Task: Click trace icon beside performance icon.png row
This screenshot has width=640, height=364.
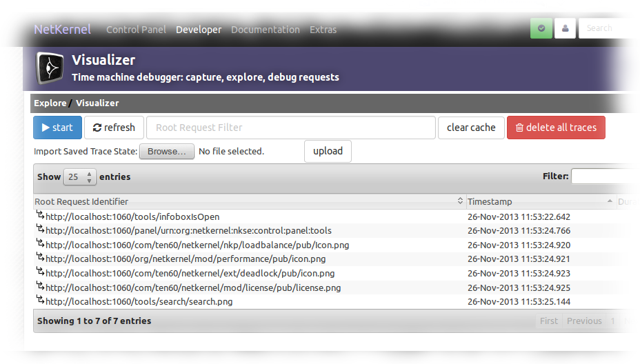Action: [40, 256]
